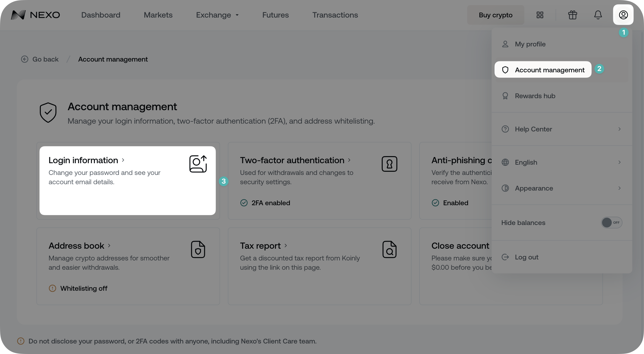The image size is (644, 354).
Task: Click the Buy crypto button
Action: [495, 15]
